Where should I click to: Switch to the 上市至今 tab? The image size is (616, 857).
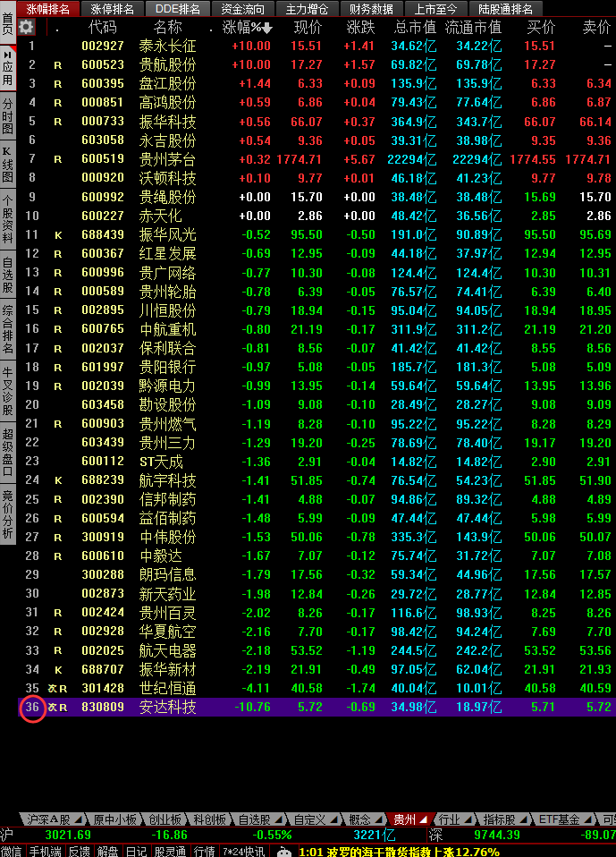pyautogui.click(x=435, y=9)
